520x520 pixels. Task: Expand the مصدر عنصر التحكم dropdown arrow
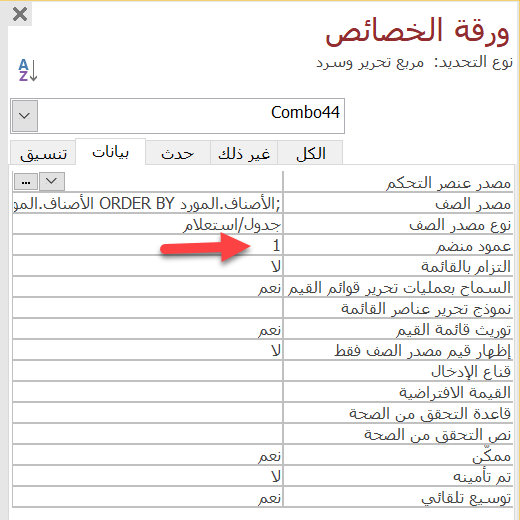52,182
